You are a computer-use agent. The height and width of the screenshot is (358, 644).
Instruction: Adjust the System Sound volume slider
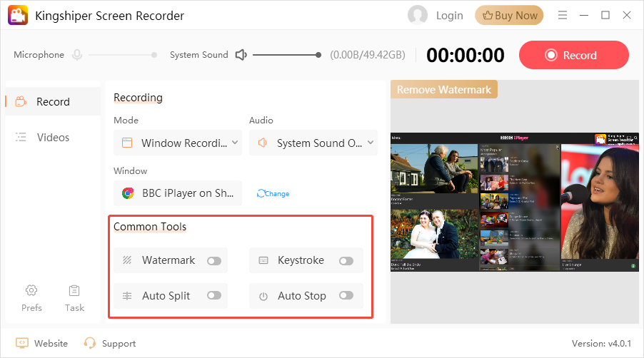pos(287,54)
